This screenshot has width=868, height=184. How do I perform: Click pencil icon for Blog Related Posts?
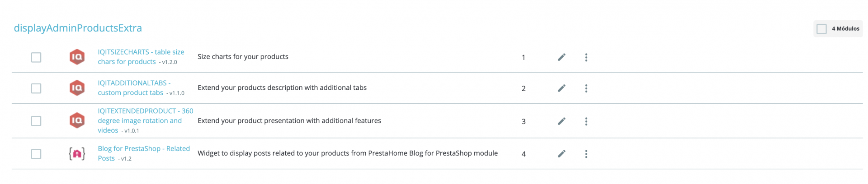click(x=561, y=154)
